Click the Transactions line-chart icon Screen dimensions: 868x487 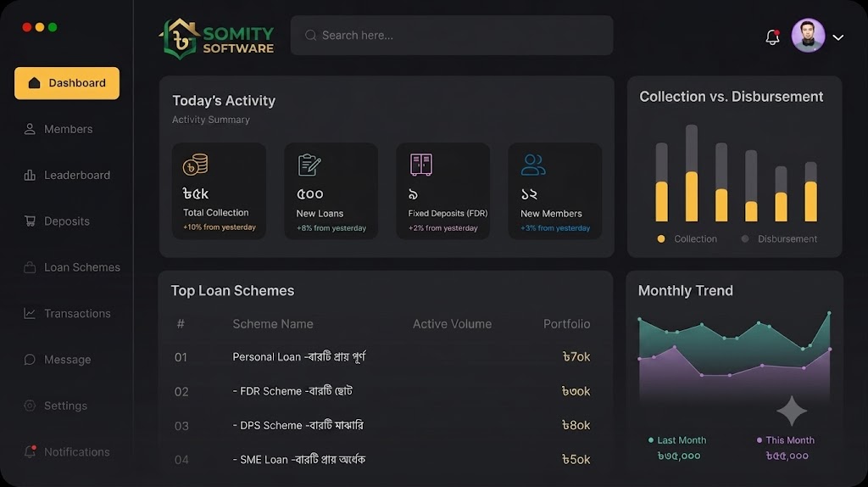pyautogui.click(x=30, y=314)
